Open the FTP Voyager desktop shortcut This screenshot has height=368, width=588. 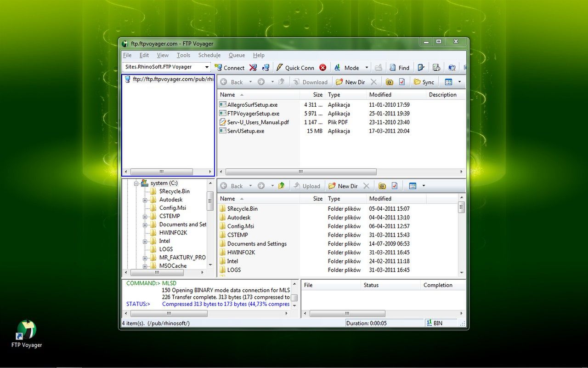click(27, 334)
